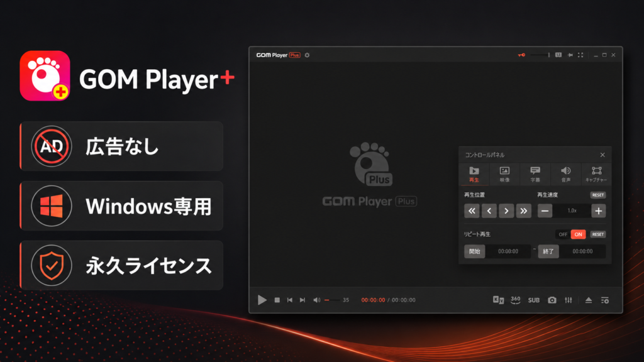644x362 pixels.
Task: Click the repeat end time field
Action: click(582, 251)
